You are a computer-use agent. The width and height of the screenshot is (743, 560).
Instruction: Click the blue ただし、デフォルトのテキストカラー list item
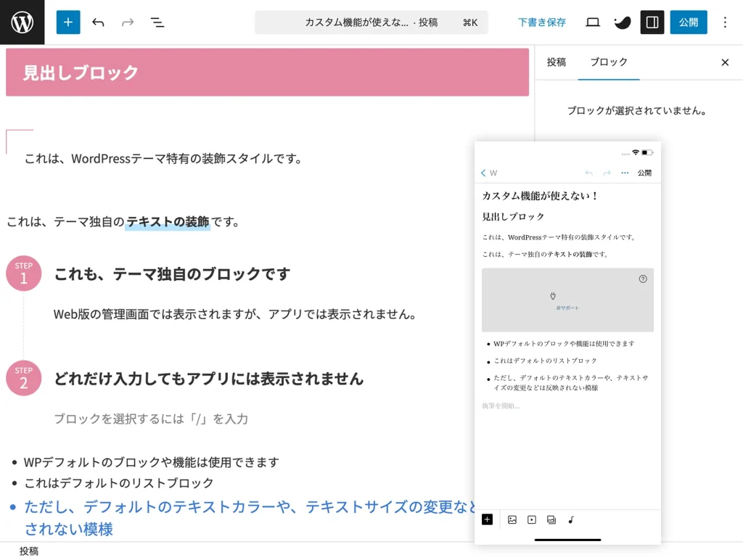tap(250, 517)
